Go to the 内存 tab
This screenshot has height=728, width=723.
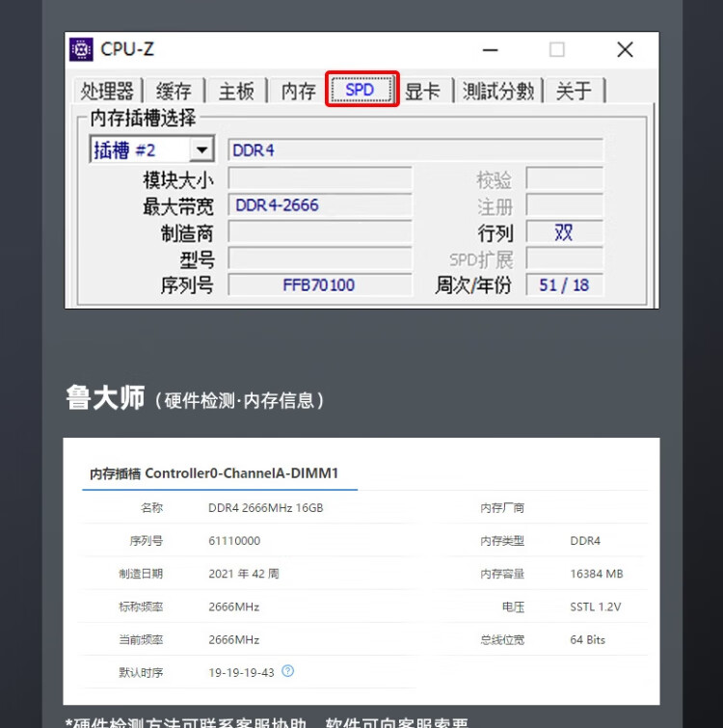(x=298, y=91)
